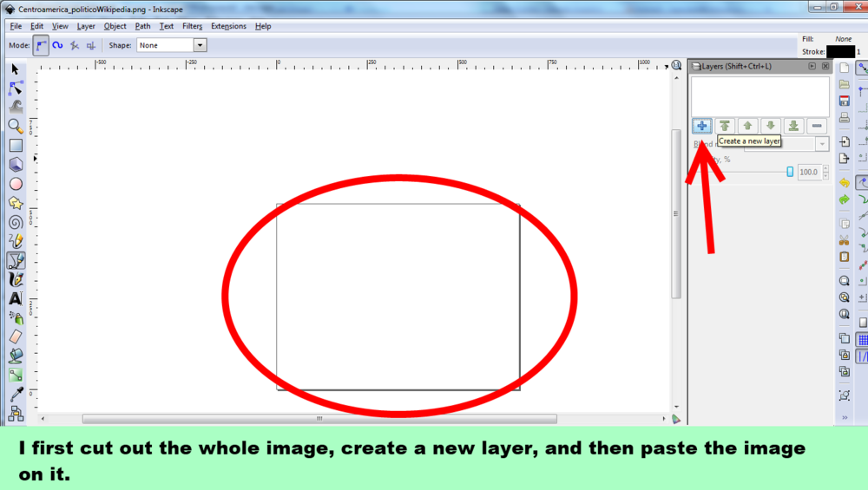This screenshot has height=490, width=868.
Task: Toggle Spiro path mode
Action: click(x=58, y=45)
